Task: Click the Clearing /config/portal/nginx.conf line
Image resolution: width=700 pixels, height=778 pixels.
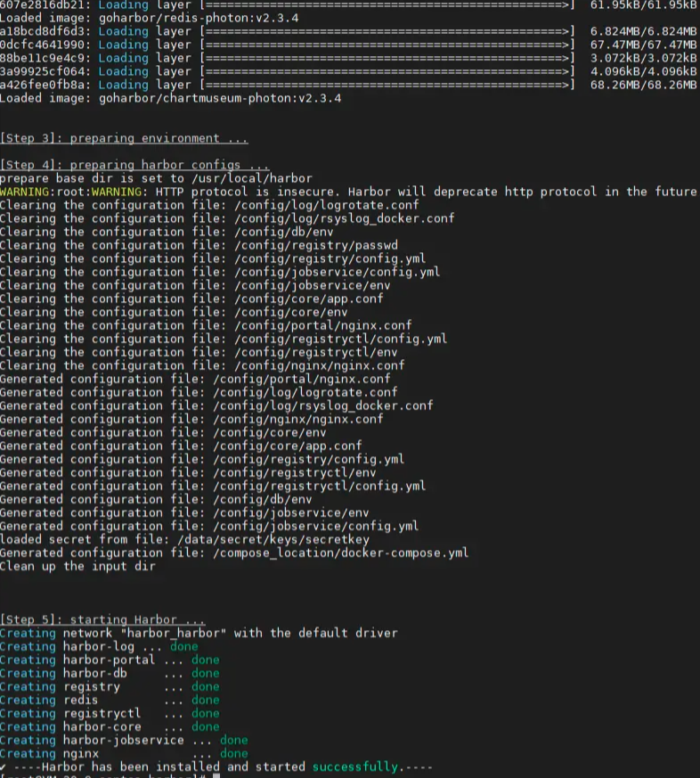Action: click(206, 326)
